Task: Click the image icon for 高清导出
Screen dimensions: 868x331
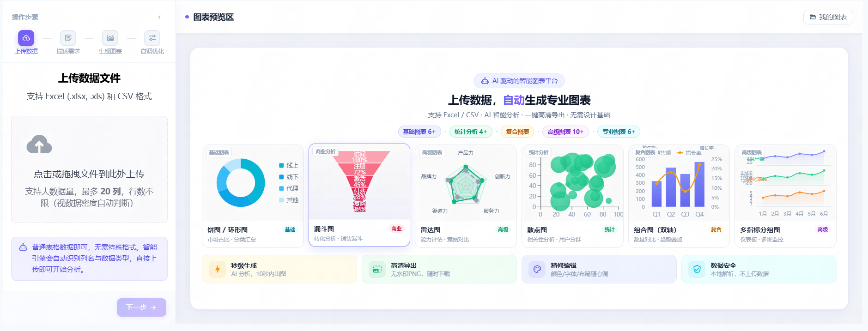Action: click(377, 269)
